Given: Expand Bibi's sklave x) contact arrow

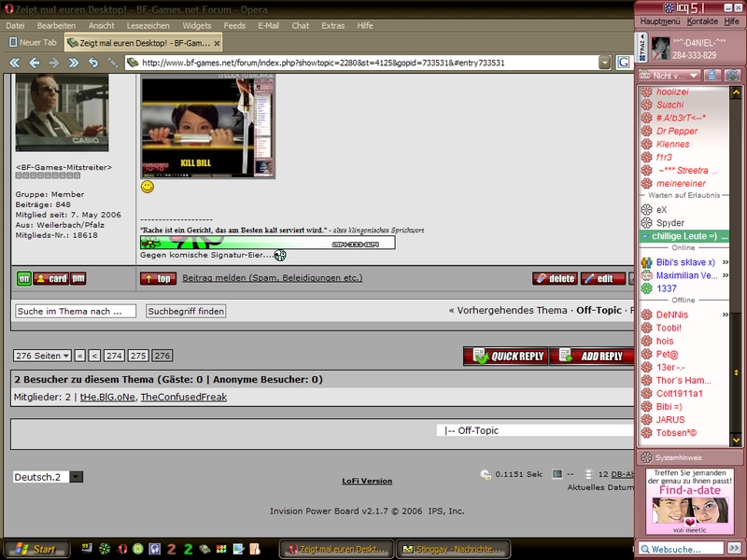Looking at the screenshot, I should point(726,262).
